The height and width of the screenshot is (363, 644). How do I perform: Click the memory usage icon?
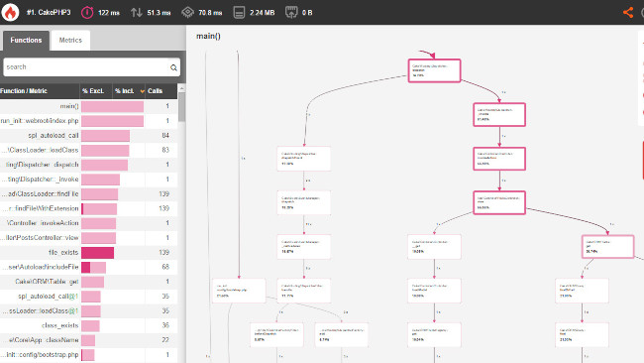point(239,12)
